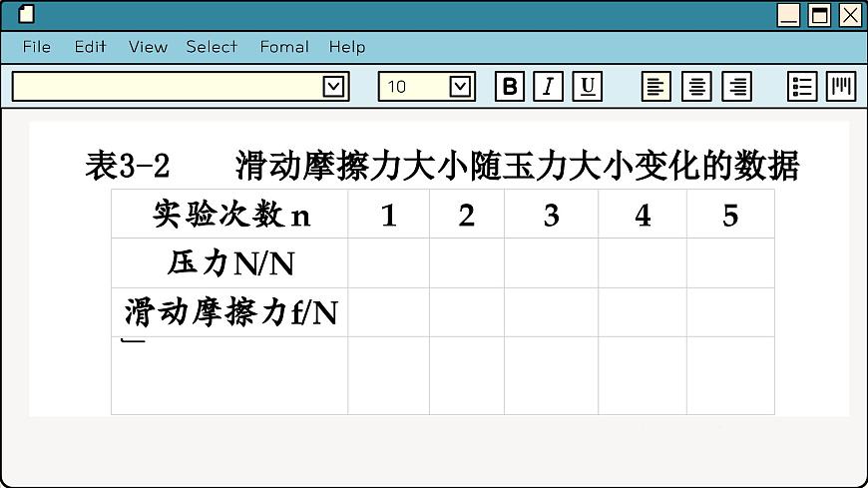Toggle bold formatting
868x488 pixels.
tap(509, 87)
